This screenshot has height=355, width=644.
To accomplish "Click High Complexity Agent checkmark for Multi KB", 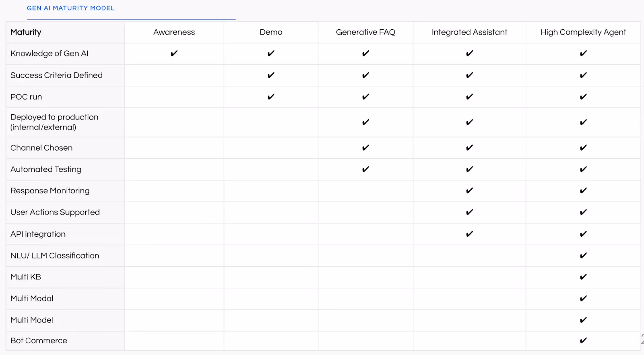I will [x=583, y=277].
